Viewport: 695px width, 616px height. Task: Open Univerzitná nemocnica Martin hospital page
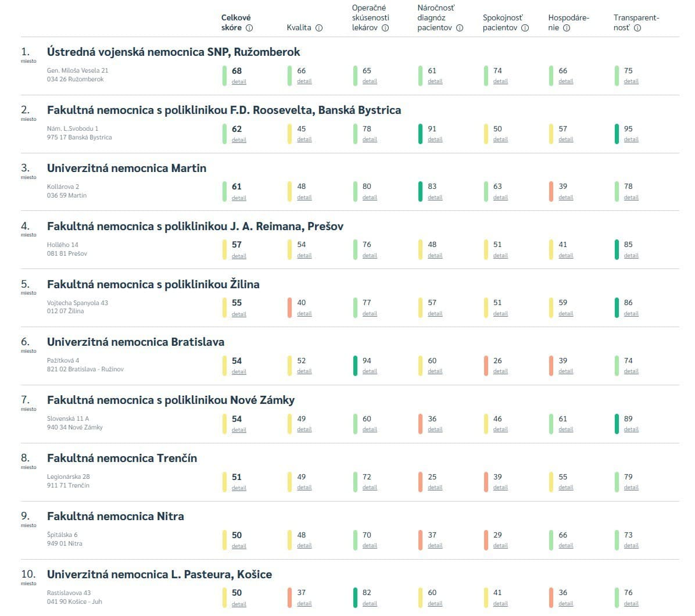127,168
